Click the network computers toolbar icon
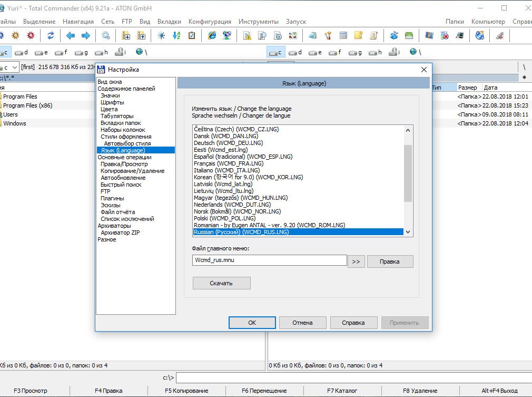Image resolution: width=532 pixels, height=397 pixels. (227, 35)
